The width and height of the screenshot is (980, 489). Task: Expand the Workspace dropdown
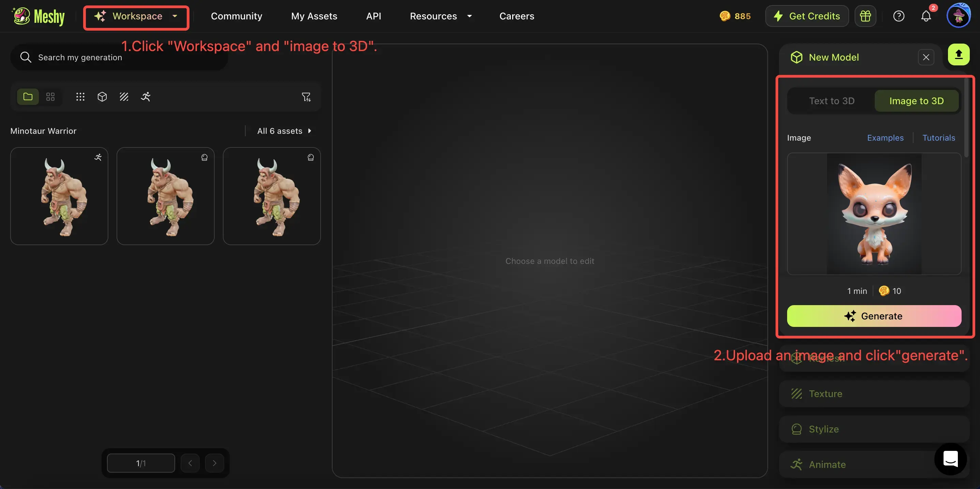coord(136,16)
